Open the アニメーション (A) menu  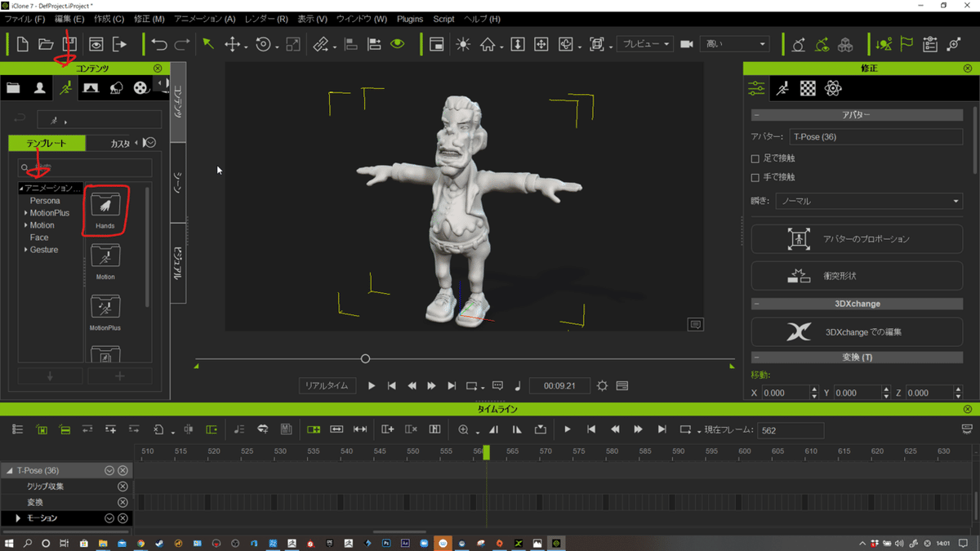(x=205, y=19)
